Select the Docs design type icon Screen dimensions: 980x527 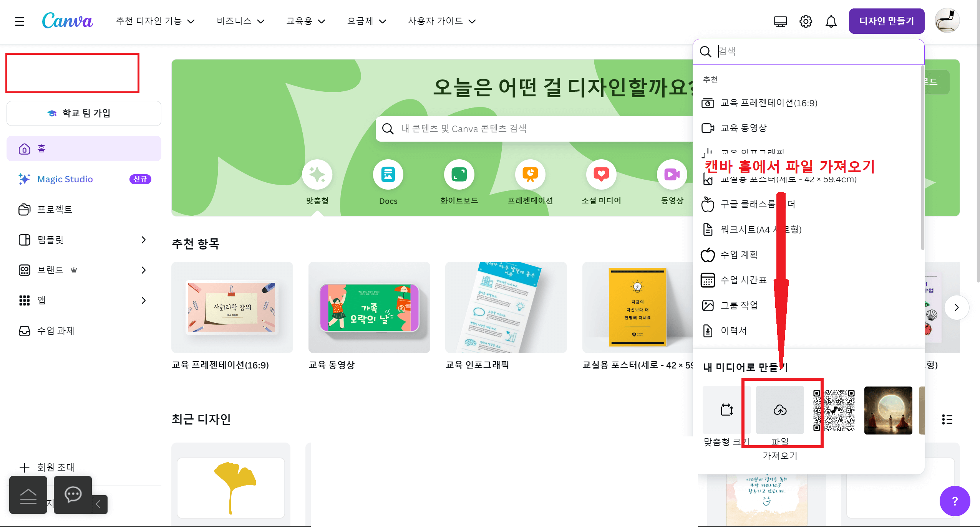pyautogui.click(x=388, y=175)
